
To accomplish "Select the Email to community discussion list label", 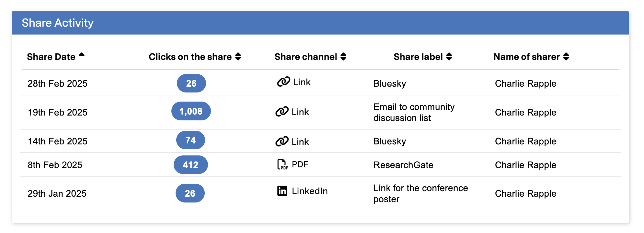I will tap(414, 112).
